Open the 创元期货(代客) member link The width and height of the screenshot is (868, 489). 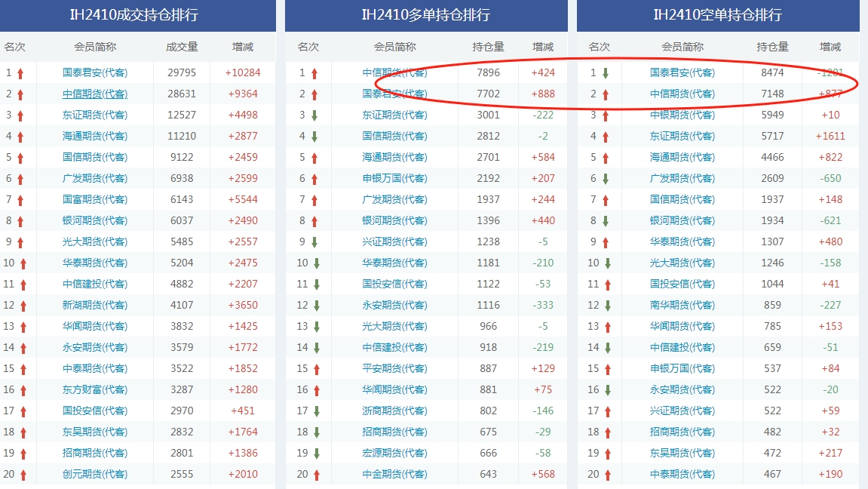pyautogui.click(x=95, y=474)
